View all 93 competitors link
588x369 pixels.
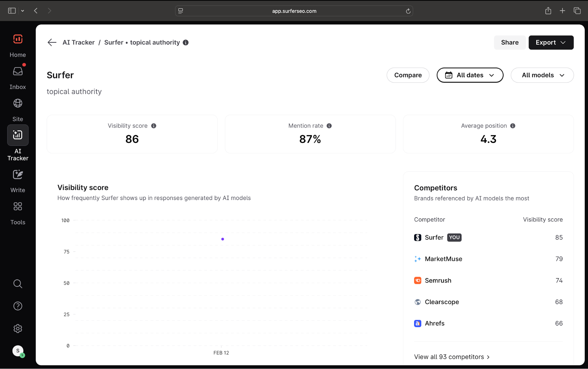coord(452,357)
